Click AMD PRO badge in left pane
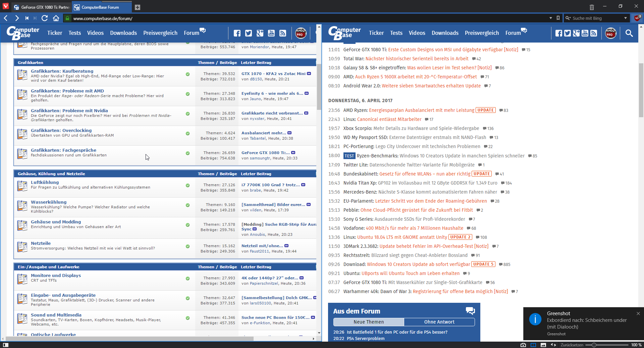The image size is (644, 348). point(301,33)
